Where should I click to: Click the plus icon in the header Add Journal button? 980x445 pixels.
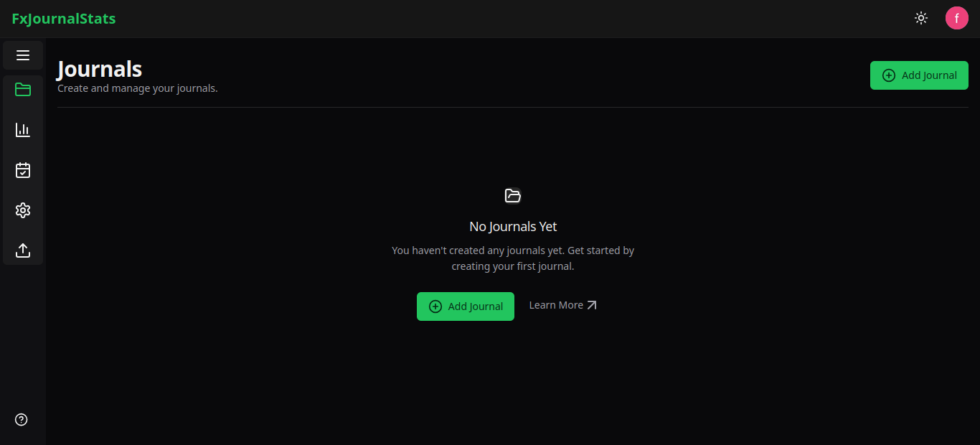[x=889, y=75]
